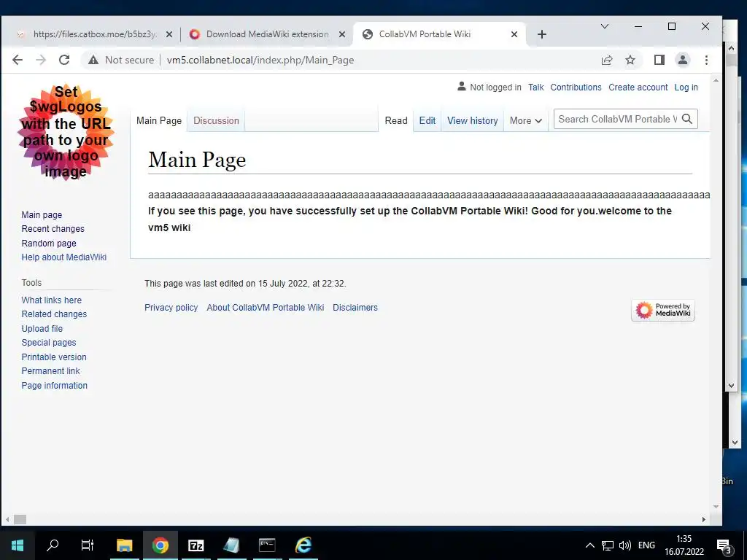Switch to Download MediaWiki extension tab

pos(266,34)
